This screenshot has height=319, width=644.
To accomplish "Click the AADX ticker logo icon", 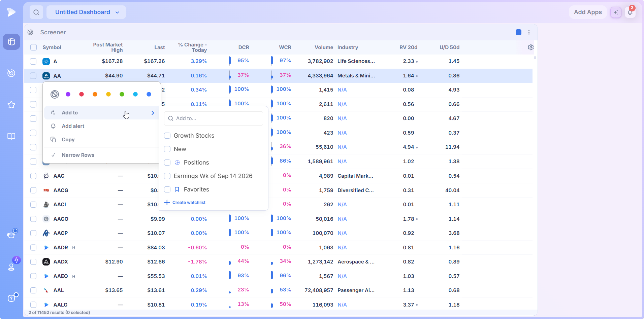I will pyautogui.click(x=46, y=262).
